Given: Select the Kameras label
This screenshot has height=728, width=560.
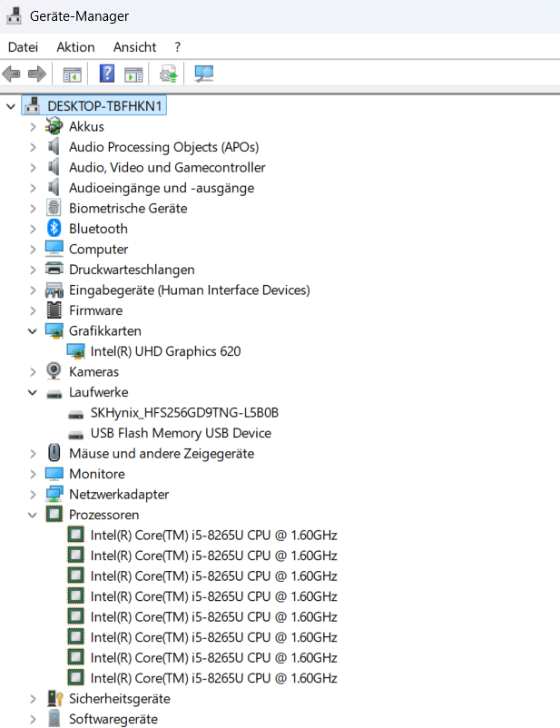Looking at the screenshot, I should pos(93,372).
